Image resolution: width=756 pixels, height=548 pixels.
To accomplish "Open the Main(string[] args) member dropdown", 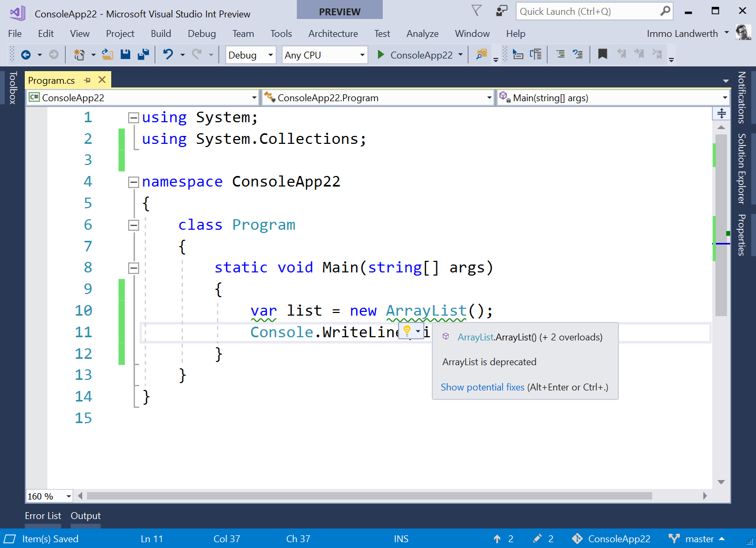I will pyautogui.click(x=613, y=97).
